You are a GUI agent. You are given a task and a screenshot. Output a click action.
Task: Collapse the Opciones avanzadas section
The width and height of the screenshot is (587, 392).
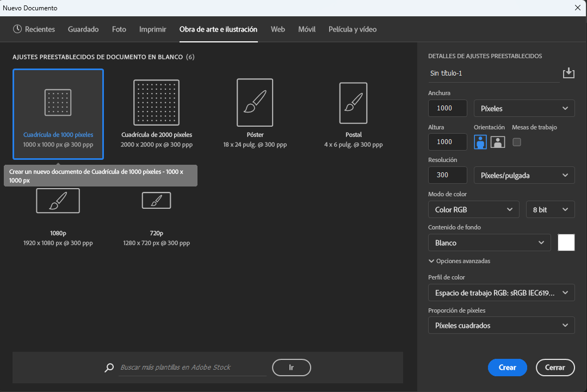point(459,261)
